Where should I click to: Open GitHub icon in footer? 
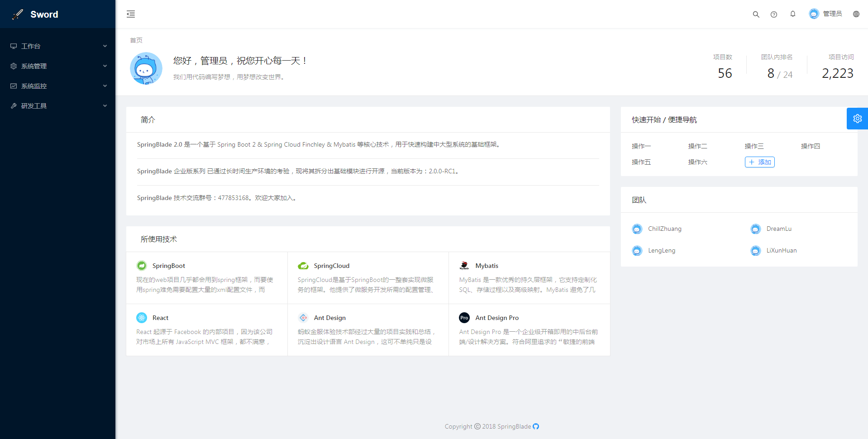tap(536, 426)
